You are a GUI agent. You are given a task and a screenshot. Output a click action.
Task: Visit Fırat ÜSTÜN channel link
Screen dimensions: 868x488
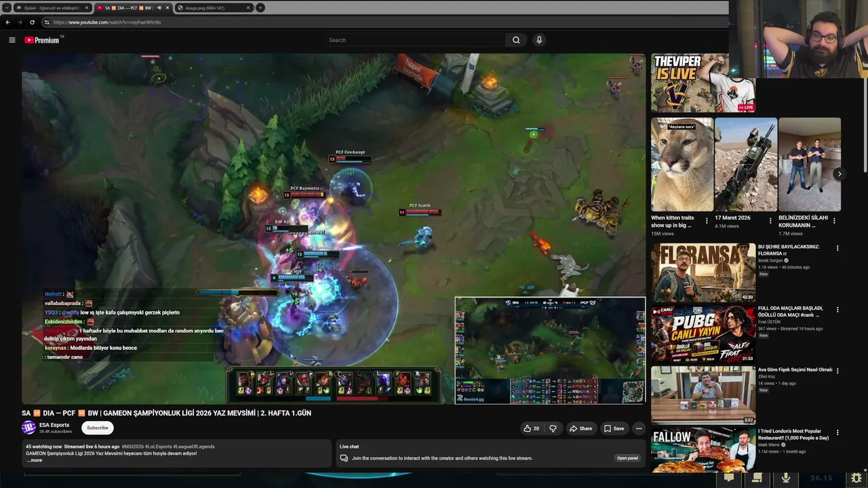click(x=769, y=321)
